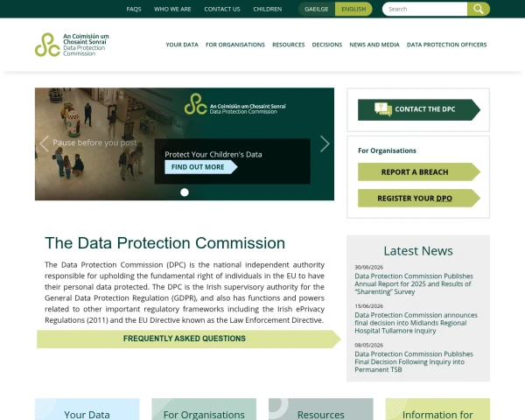This screenshot has width=525, height=420.
Task: Open news about Annual Report for 2025
Action: click(x=414, y=284)
